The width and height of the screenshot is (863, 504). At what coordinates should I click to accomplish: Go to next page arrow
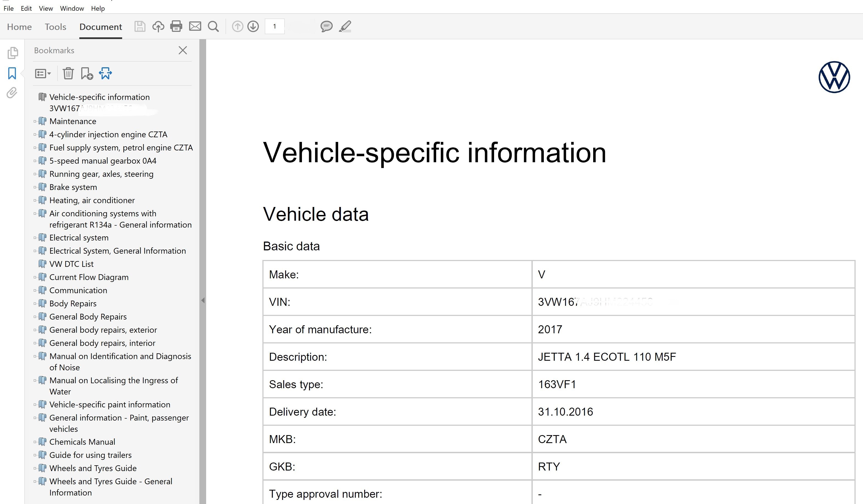(253, 26)
